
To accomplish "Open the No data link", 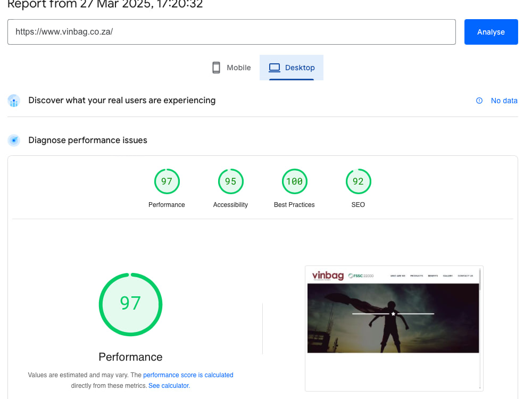I will tap(504, 101).
